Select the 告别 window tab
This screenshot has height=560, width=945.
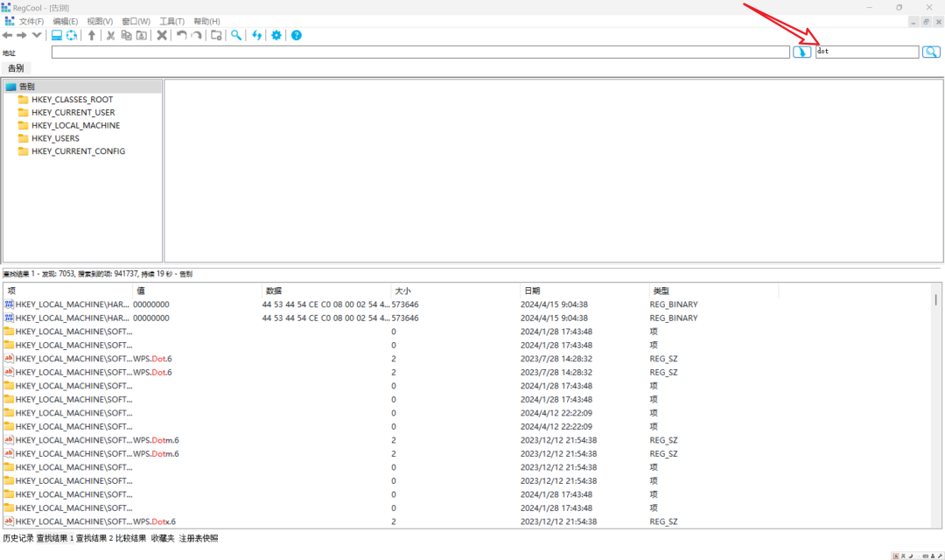(x=17, y=68)
